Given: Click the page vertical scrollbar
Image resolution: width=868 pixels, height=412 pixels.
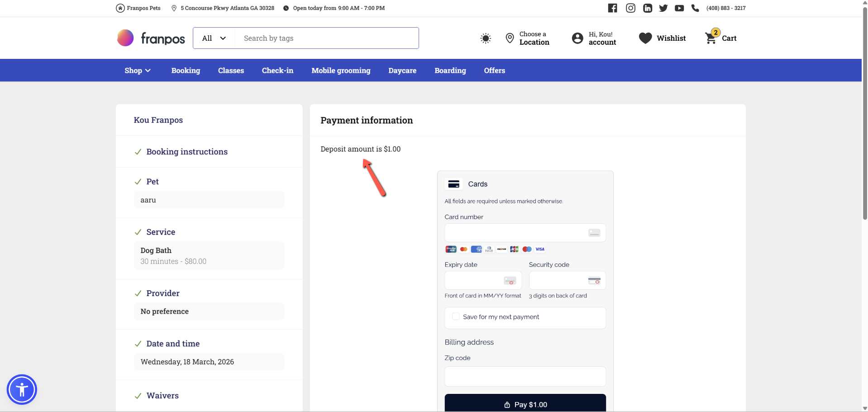Looking at the screenshot, I should (x=864, y=136).
